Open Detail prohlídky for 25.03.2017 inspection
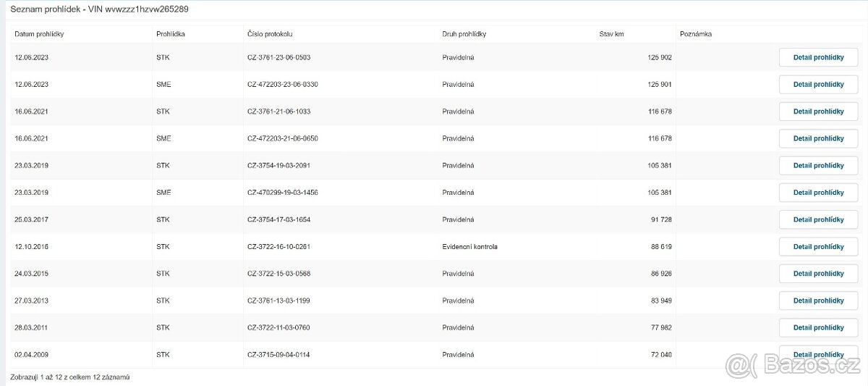Image resolution: width=868 pixels, height=386 pixels. 818,219
